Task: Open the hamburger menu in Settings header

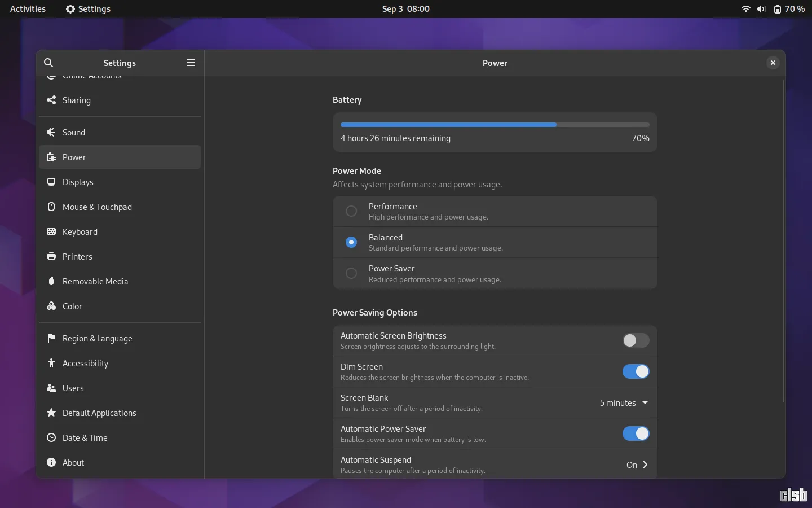Action: (x=191, y=63)
